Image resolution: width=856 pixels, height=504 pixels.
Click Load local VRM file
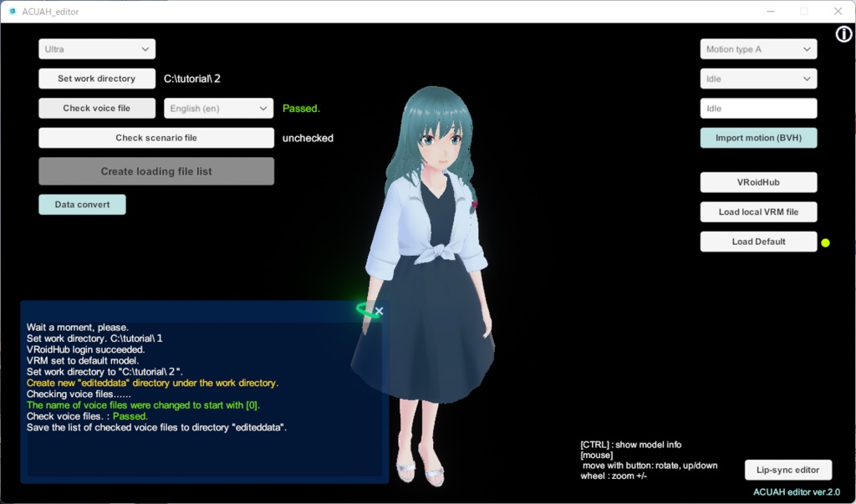[757, 211]
